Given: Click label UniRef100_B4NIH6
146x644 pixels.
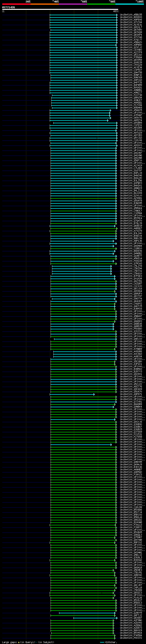Looking at the screenshot, I should point(131,175).
